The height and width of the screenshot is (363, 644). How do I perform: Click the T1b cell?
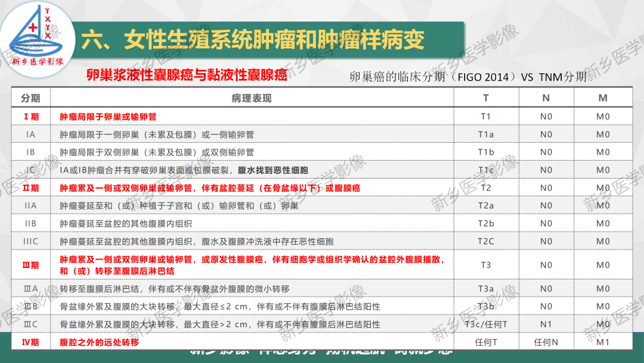[486, 152]
